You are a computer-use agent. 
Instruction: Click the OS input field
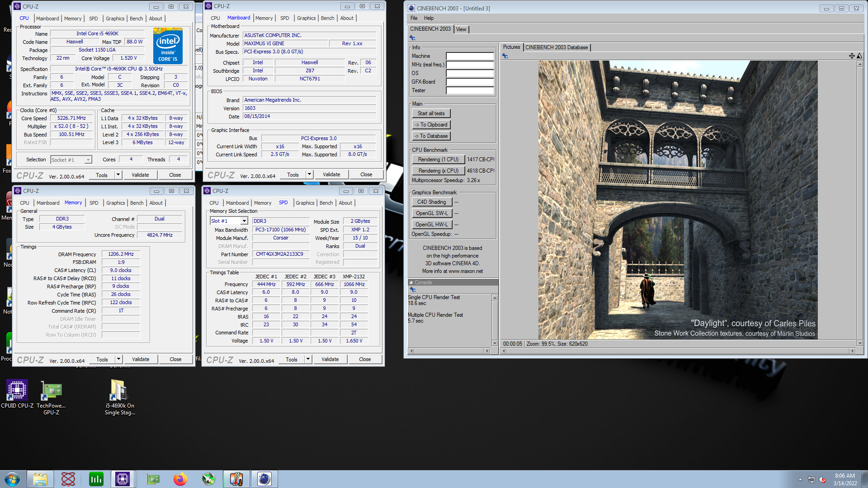coord(470,73)
